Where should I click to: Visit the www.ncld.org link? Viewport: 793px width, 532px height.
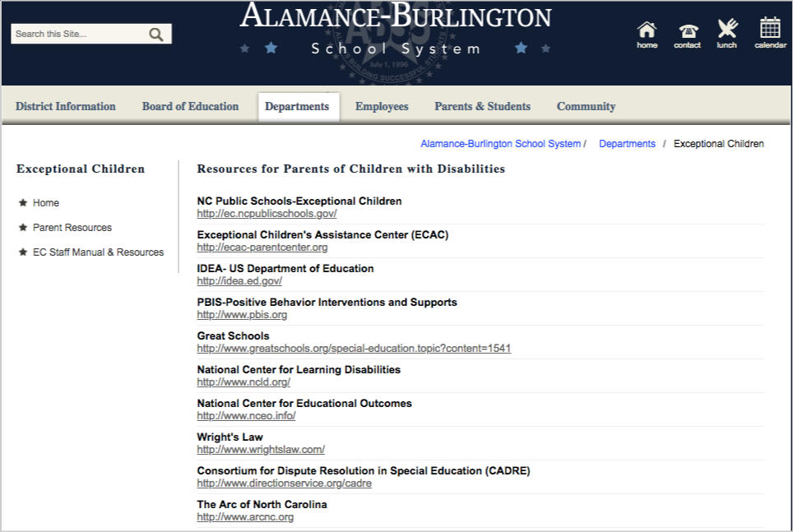[243, 382]
